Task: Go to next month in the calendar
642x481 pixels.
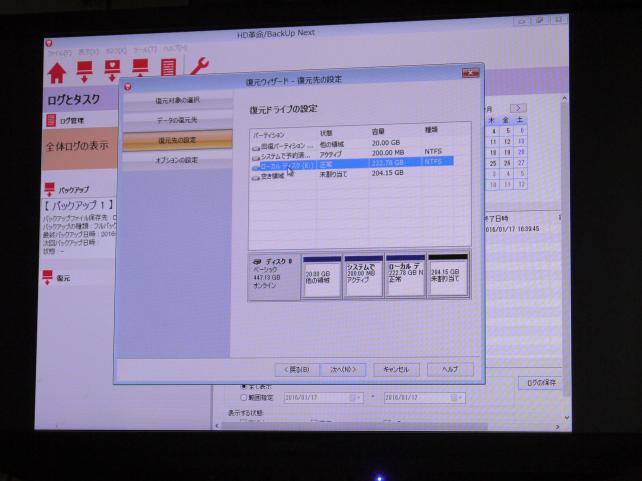Action: [518, 108]
